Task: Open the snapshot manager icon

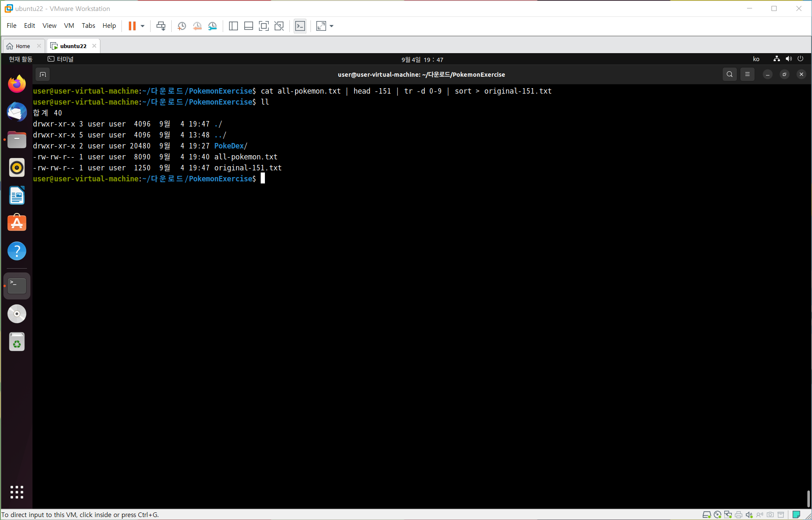Action: (213, 26)
